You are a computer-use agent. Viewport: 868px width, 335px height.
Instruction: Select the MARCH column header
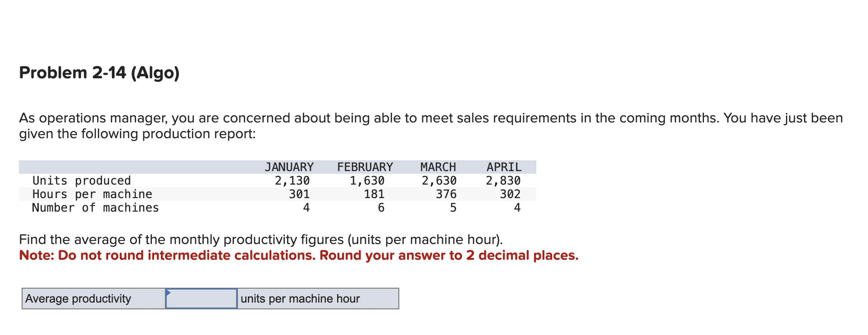click(x=438, y=167)
